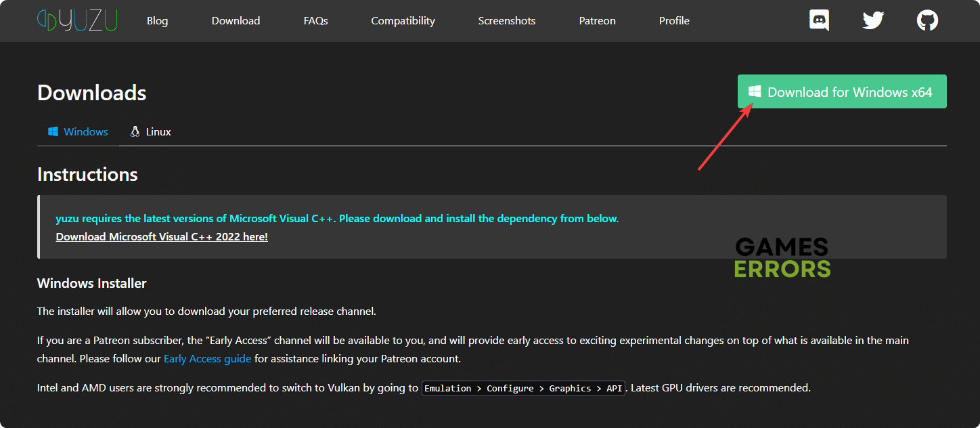980x428 pixels.
Task: Open the GitHub repository icon
Action: click(x=927, y=20)
